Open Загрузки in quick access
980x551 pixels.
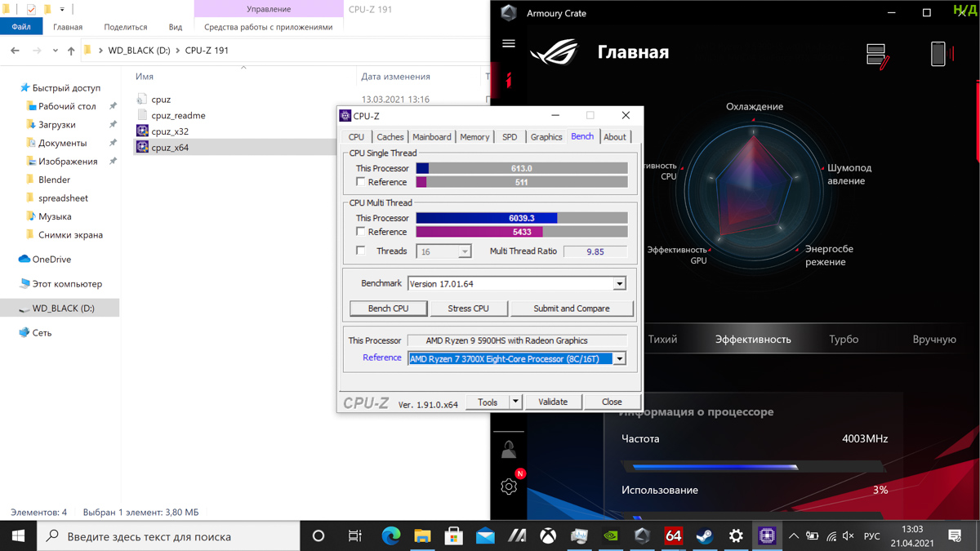57,125
